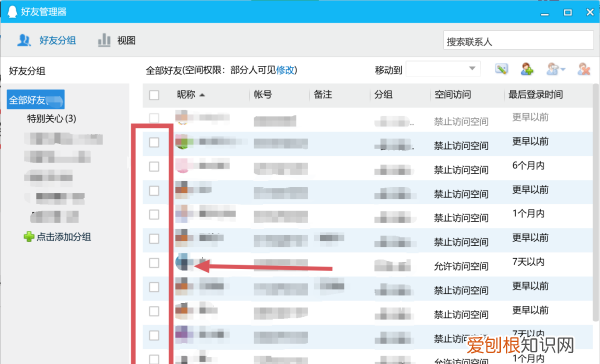
Task: Click the 备注 column header
Action: [323, 95]
